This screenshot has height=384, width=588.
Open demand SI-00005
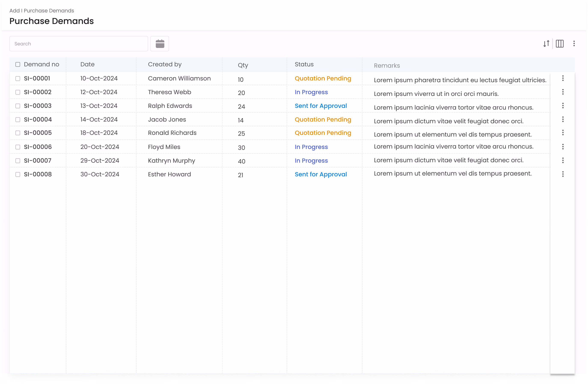pyautogui.click(x=38, y=133)
